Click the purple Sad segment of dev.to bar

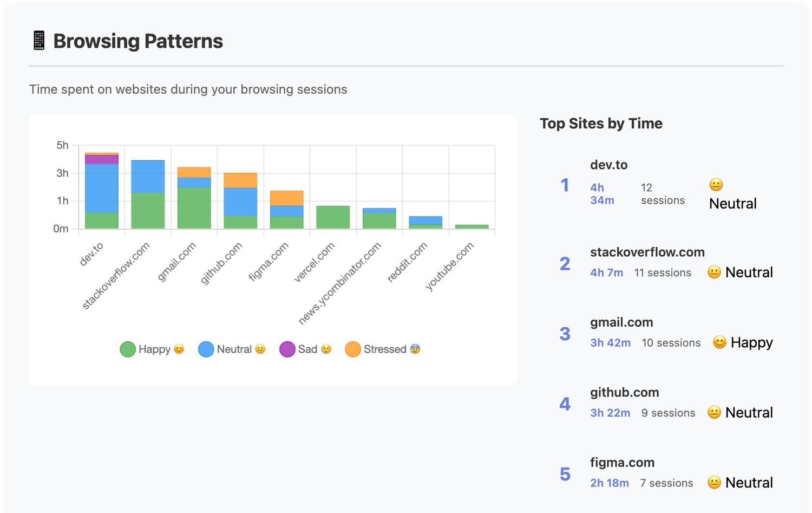pos(102,159)
